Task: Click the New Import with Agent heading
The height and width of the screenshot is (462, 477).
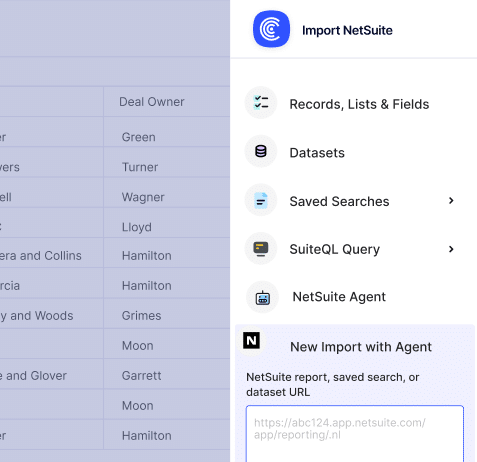Action: [x=361, y=347]
